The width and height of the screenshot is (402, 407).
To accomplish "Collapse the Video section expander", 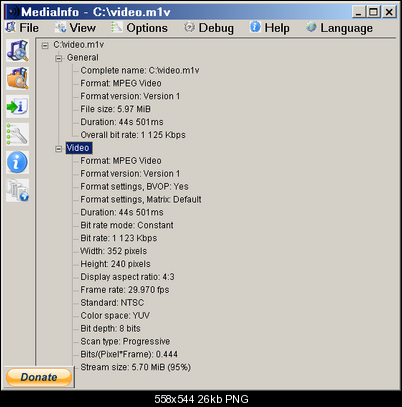I will tap(59, 149).
